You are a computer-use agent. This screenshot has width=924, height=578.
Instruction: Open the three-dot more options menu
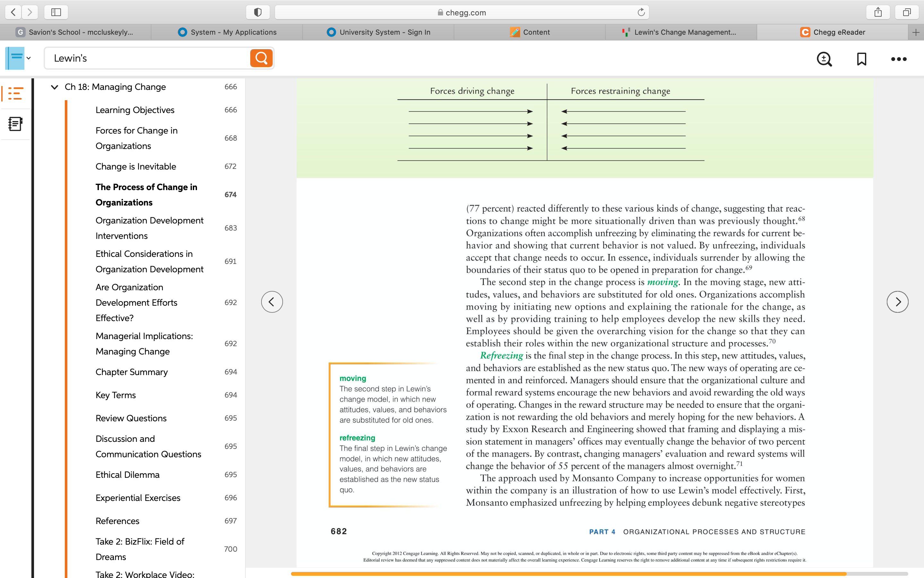coord(898,59)
